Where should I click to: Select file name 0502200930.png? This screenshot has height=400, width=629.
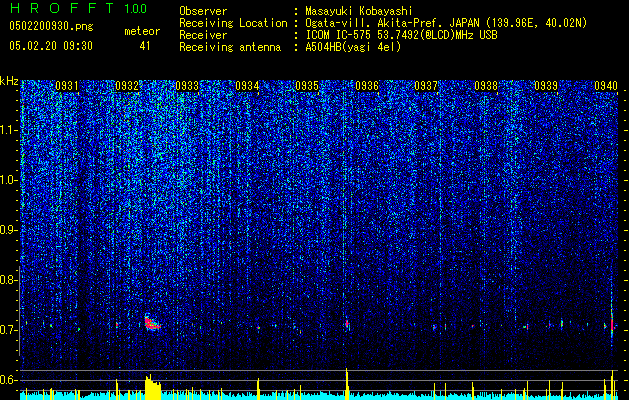51,26
